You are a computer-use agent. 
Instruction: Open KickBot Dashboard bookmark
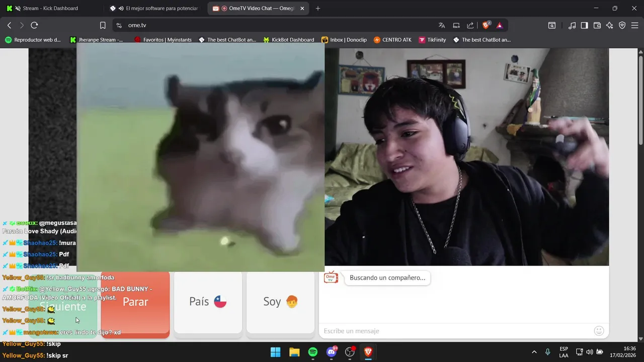(289, 40)
